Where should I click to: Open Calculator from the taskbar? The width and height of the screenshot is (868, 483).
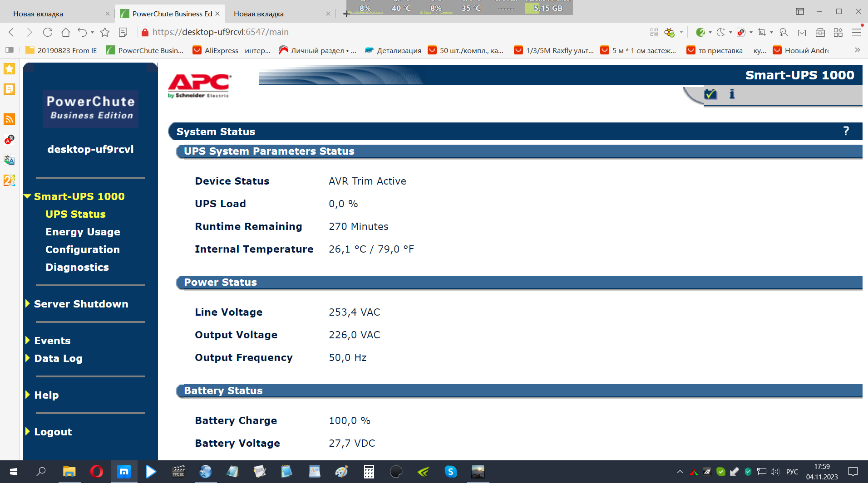369,472
